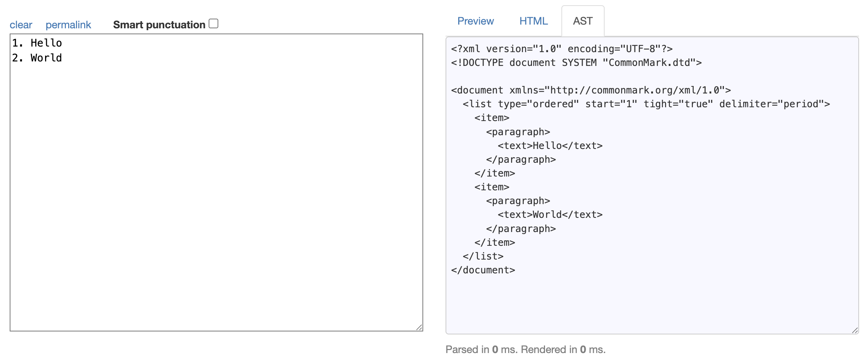Viewport: 868px width, 359px height.
Task: Click the "clear" link
Action: (x=21, y=25)
